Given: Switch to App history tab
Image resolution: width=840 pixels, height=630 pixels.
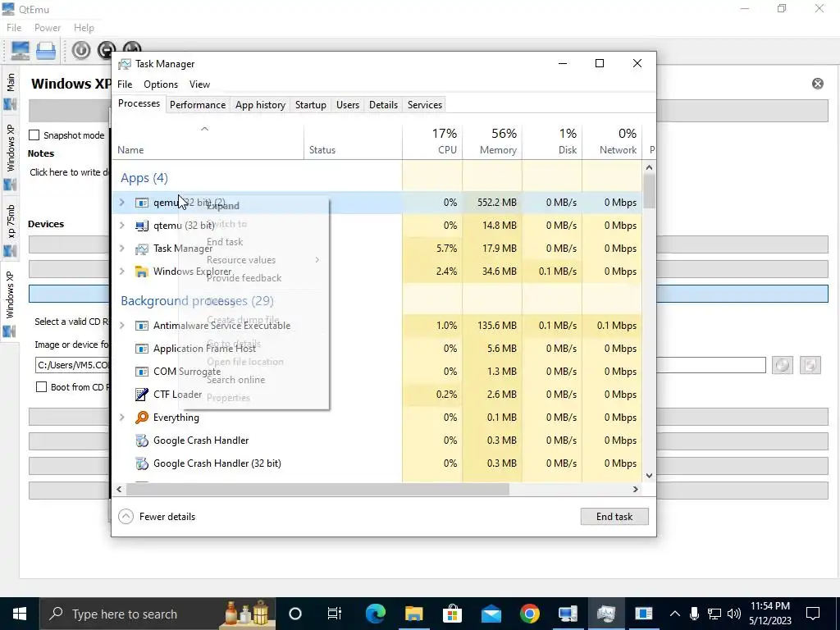Looking at the screenshot, I should pyautogui.click(x=260, y=105).
